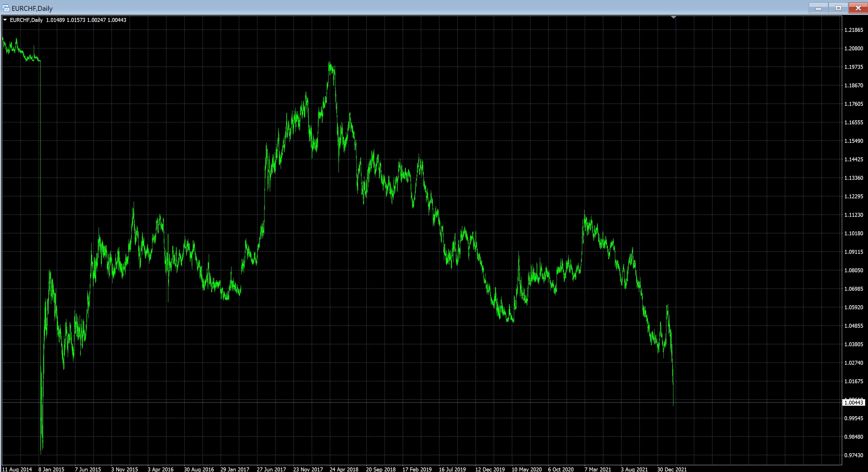
Task: Maximize the EURCHF chart window
Action: point(838,8)
